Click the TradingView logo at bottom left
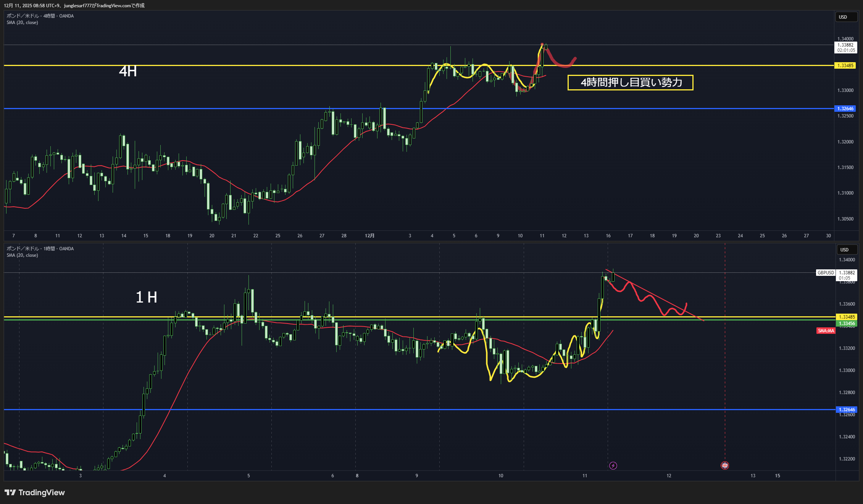Viewport: 863px width, 504px height. click(x=35, y=493)
